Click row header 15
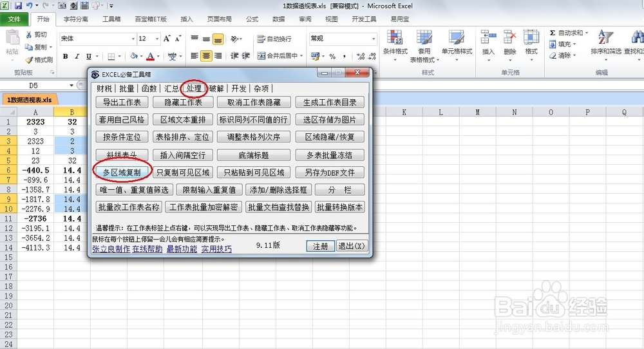The width and height of the screenshot is (644, 349). [x=8, y=257]
